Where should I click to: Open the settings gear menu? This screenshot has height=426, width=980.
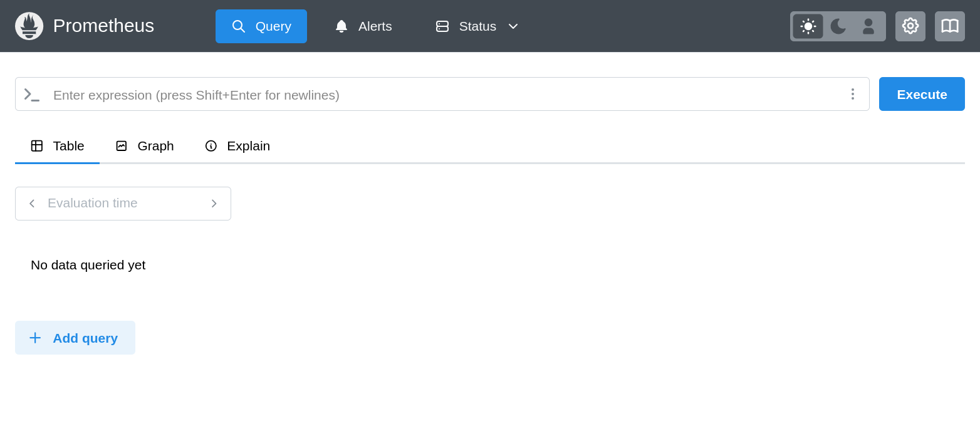pyautogui.click(x=910, y=26)
